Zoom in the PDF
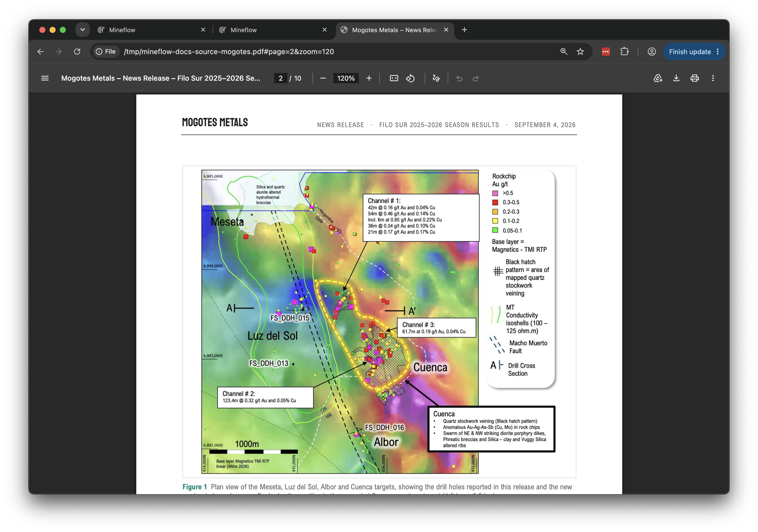This screenshot has width=758, height=532. [369, 78]
